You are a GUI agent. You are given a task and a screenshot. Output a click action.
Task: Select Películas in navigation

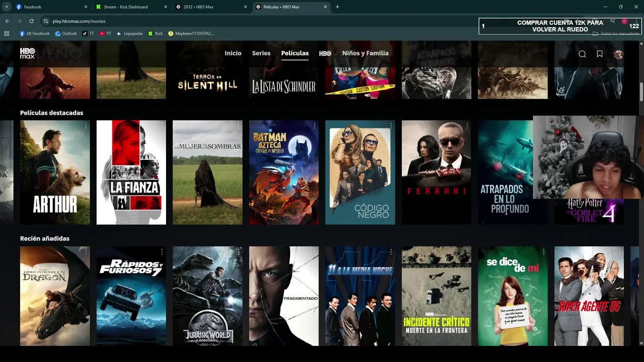pyautogui.click(x=295, y=53)
